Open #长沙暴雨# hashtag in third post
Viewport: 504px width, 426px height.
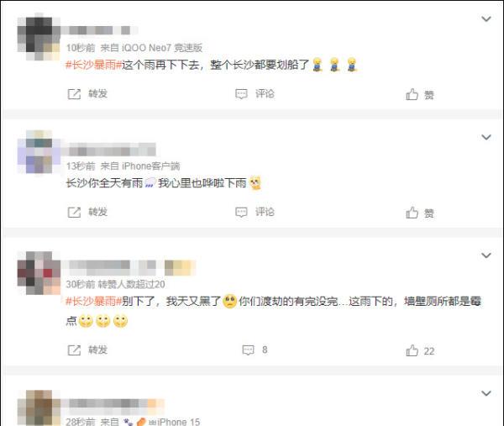pyautogui.click(x=93, y=302)
